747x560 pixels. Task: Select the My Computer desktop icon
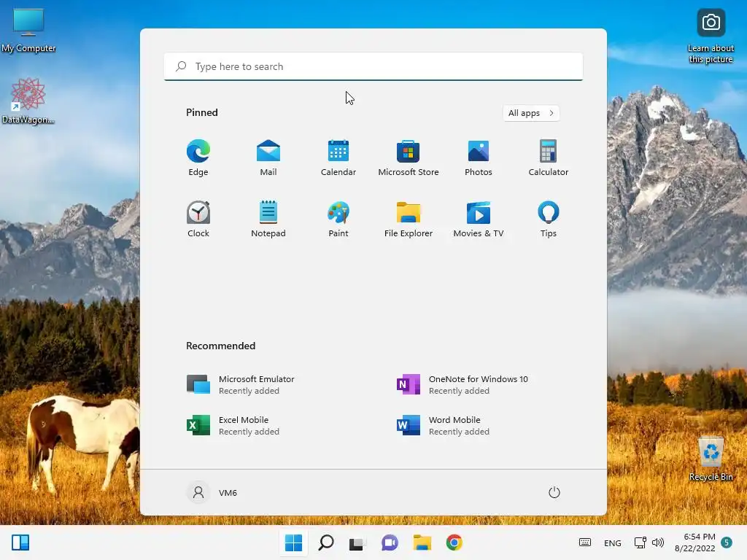tap(28, 31)
